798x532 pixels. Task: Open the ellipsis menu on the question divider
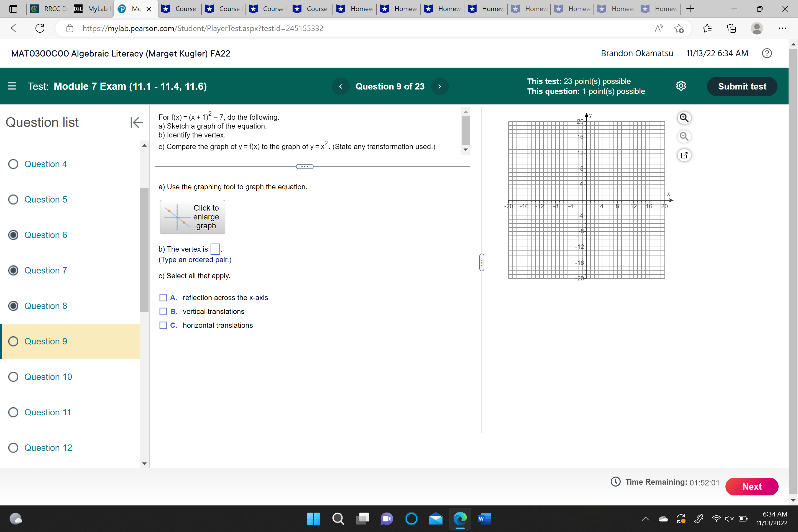tap(305, 166)
